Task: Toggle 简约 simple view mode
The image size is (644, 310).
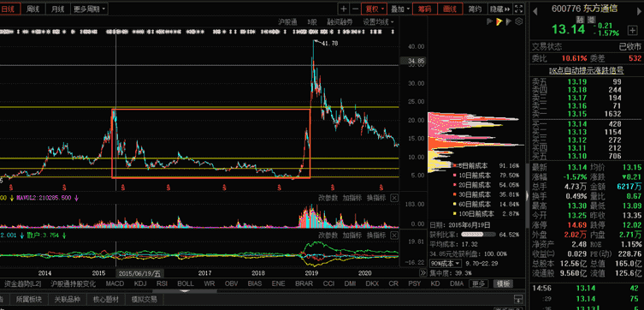Action: point(475,9)
